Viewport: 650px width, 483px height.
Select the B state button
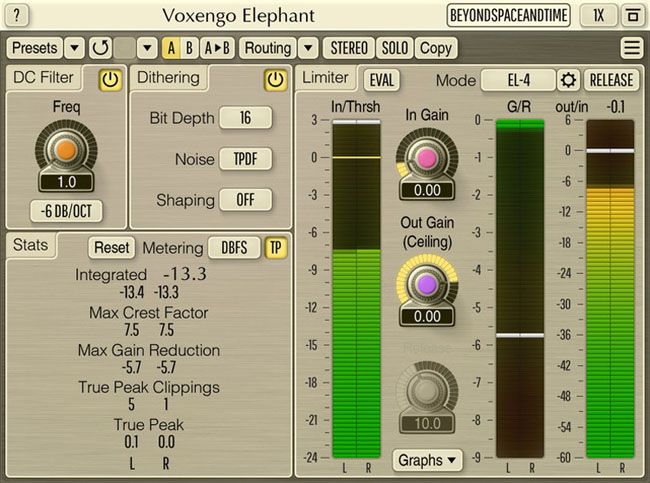(x=189, y=48)
